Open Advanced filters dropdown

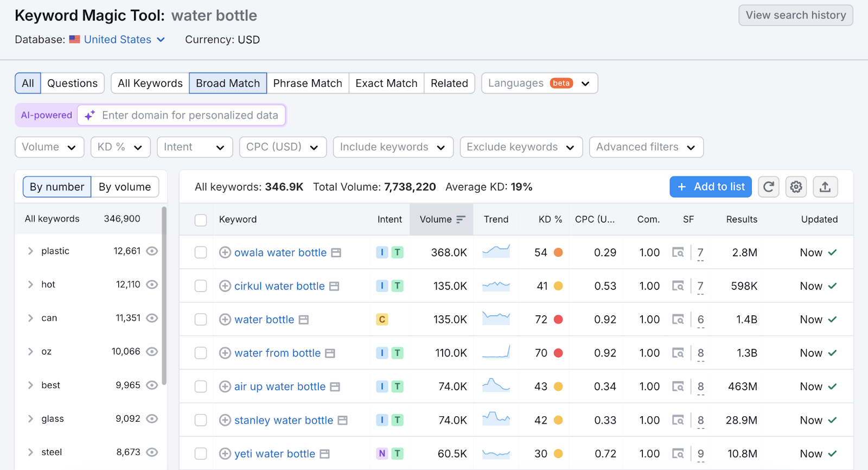(646, 147)
